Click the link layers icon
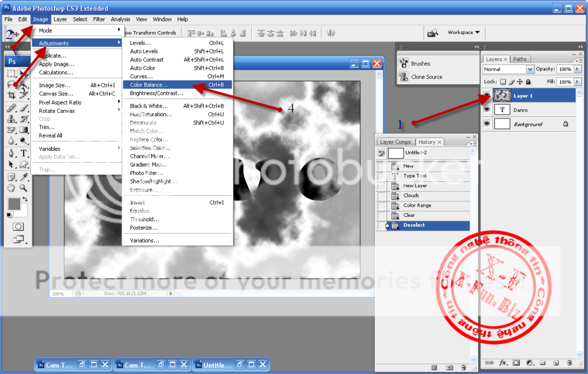This screenshot has height=374, width=588. 489,362
